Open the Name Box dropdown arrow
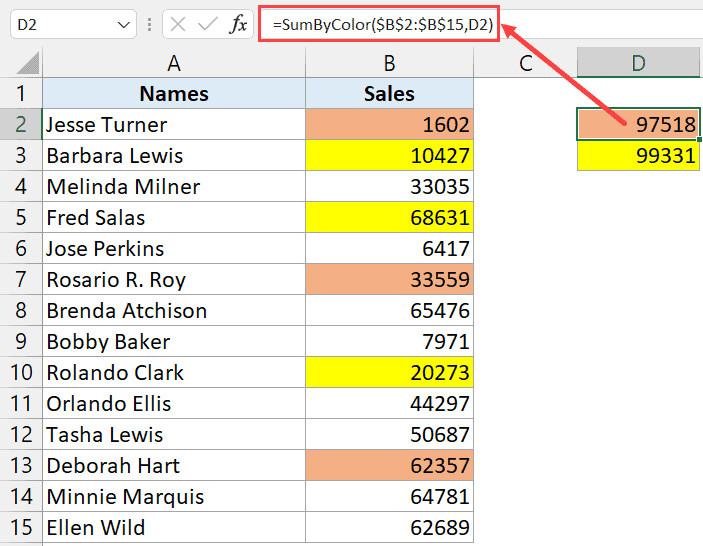703x546 pixels. click(124, 25)
